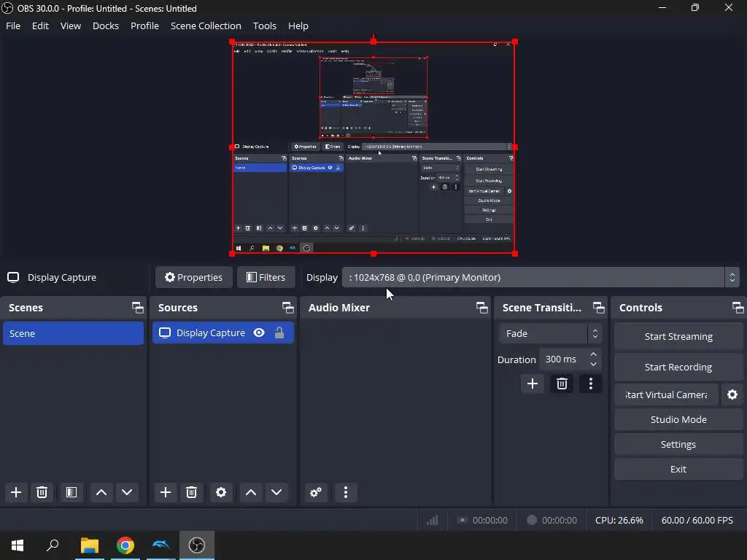Click Start Recording button

coord(678,367)
